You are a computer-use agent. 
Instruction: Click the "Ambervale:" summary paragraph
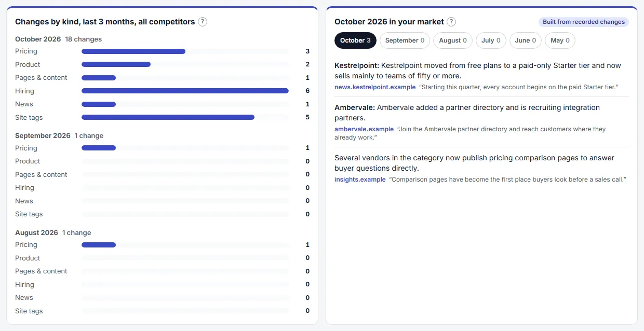tap(467, 113)
